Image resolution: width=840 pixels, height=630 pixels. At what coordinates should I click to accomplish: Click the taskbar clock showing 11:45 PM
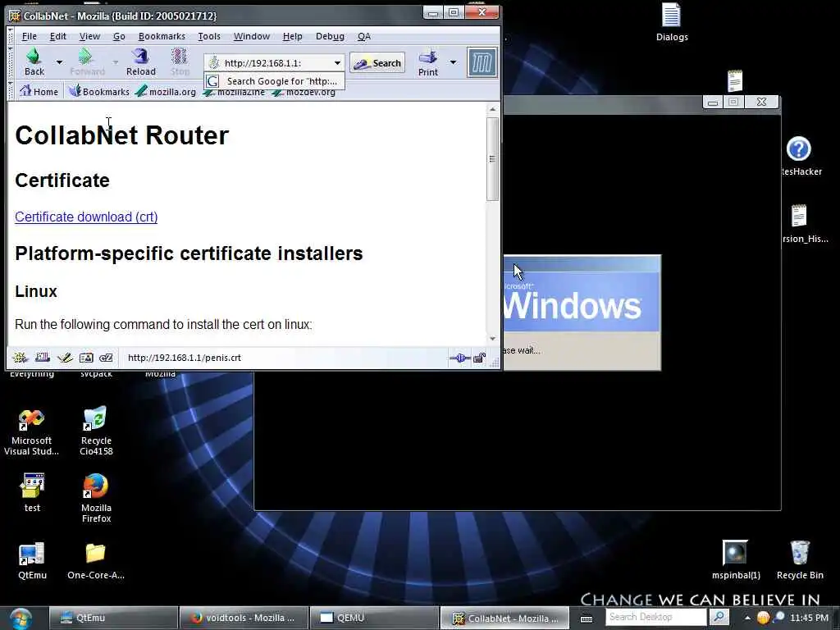click(x=809, y=618)
